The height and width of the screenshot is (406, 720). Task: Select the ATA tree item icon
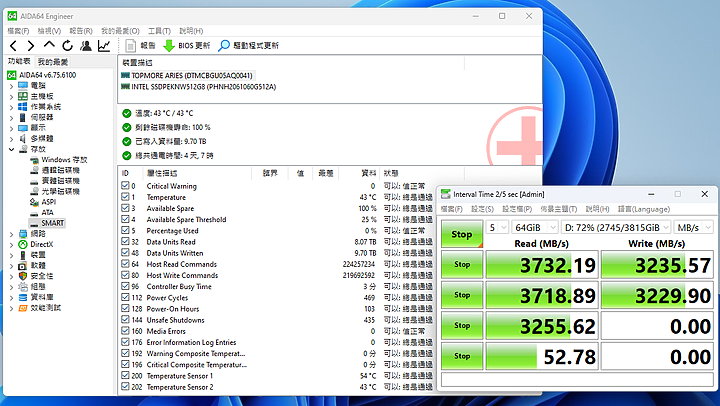pyautogui.click(x=34, y=213)
